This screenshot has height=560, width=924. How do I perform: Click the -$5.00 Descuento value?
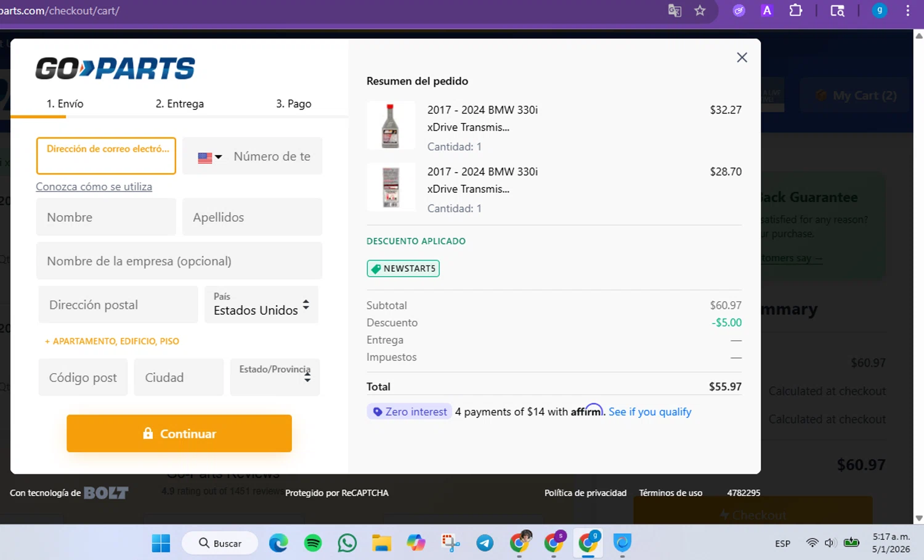[727, 323]
